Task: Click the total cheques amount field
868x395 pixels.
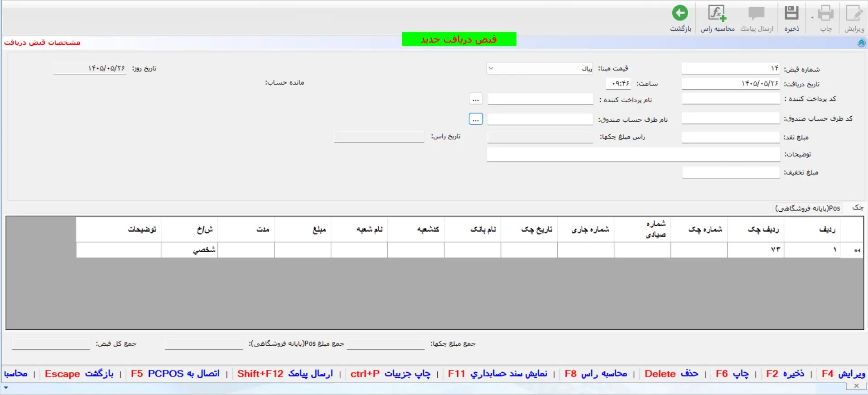Action: [x=386, y=344]
